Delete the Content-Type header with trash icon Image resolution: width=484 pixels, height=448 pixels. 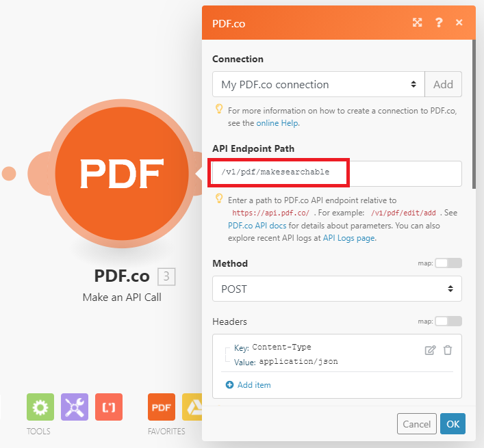coord(448,350)
